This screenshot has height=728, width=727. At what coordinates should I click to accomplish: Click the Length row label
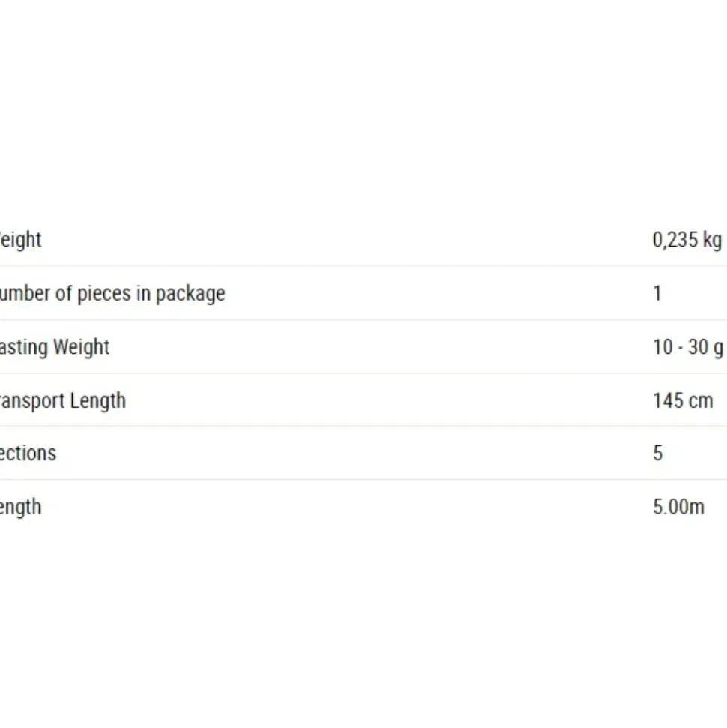coord(20,507)
